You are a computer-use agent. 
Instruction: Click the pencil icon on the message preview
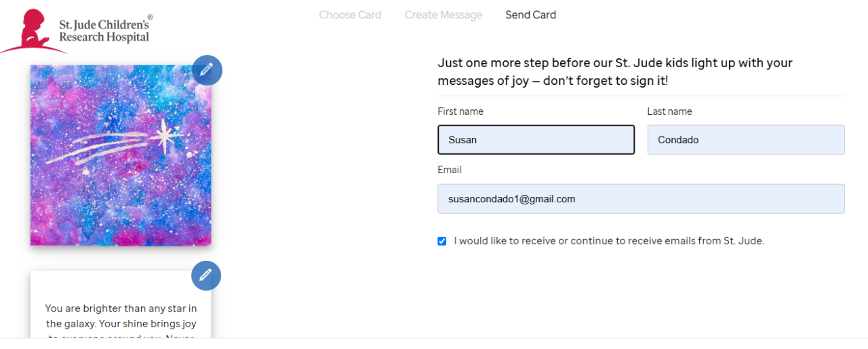point(206,276)
